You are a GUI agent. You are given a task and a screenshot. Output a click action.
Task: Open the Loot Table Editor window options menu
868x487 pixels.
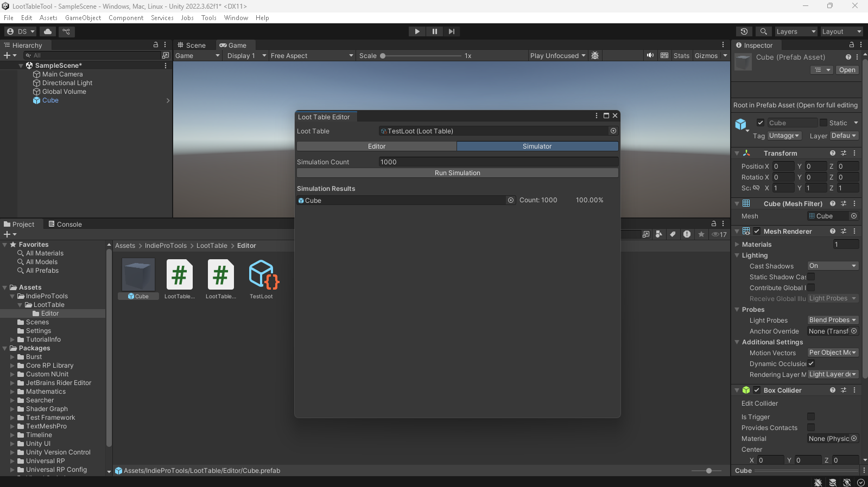pos(597,116)
